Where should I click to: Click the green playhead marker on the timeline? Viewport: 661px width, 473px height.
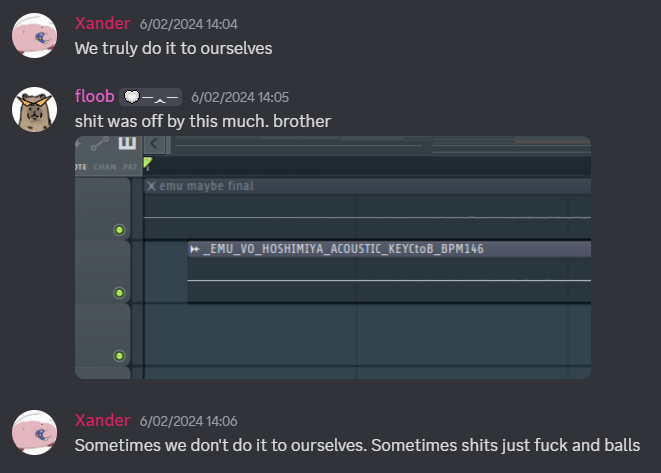click(148, 163)
